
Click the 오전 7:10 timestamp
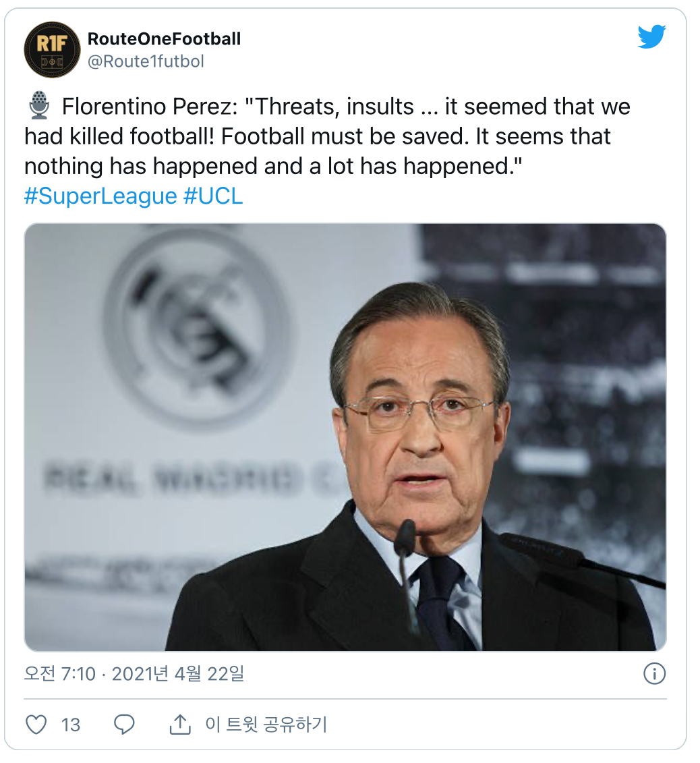(59, 673)
